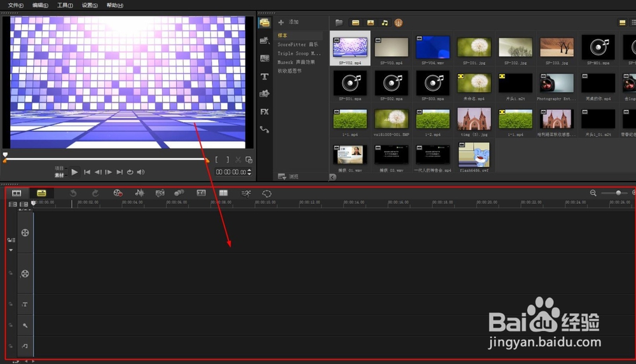Enlarge the preview window

249,159
